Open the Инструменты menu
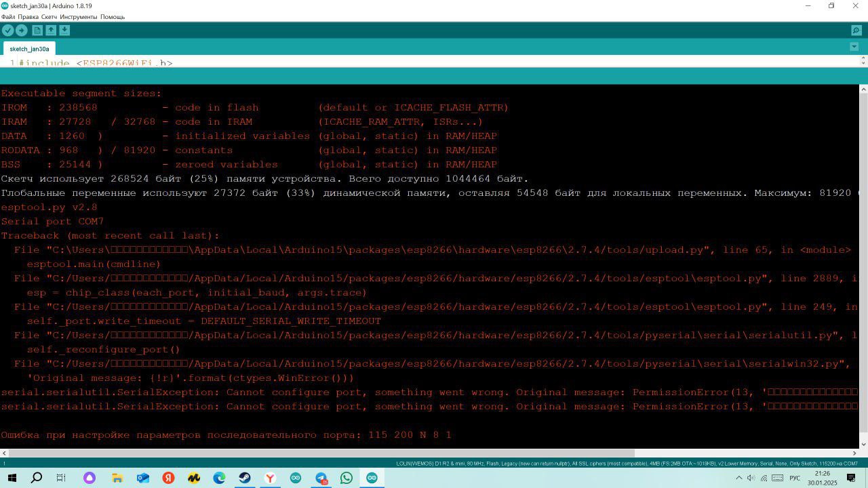The image size is (868, 488). tap(79, 16)
